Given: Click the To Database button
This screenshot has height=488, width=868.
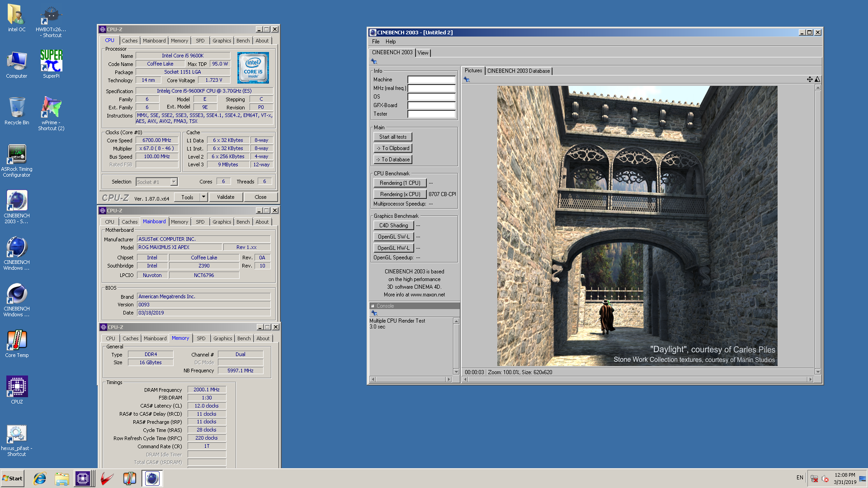Looking at the screenshot, I should [393, 160].
